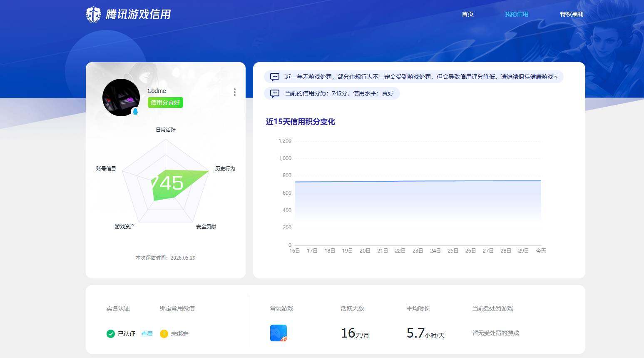Click the 今天 label on chart axis
Viewport: 644px width, 358px height.
541,250
